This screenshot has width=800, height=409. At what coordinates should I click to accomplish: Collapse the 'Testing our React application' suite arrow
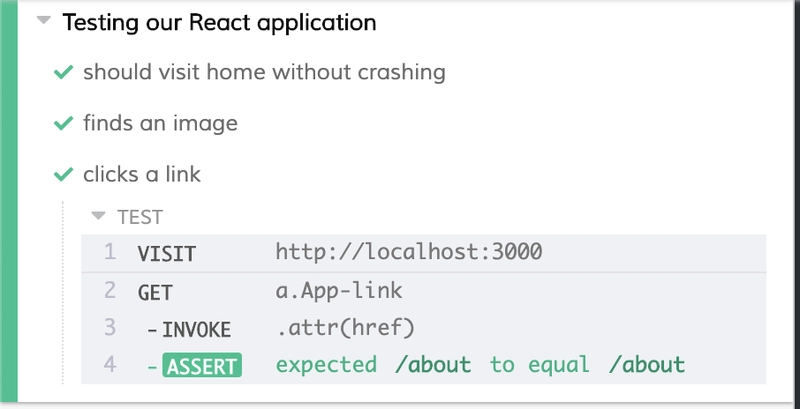tap(43, 23)
